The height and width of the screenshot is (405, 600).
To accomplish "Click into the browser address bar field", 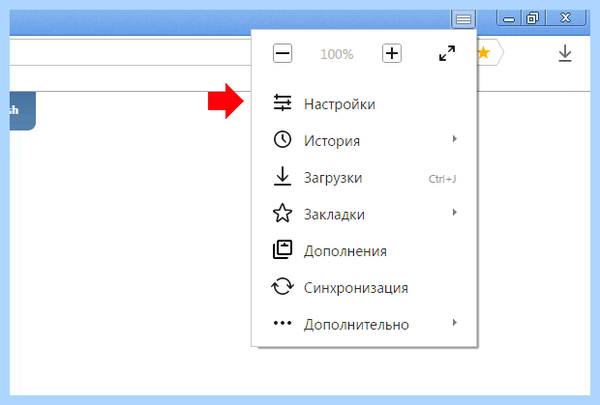I will point(130,52).
